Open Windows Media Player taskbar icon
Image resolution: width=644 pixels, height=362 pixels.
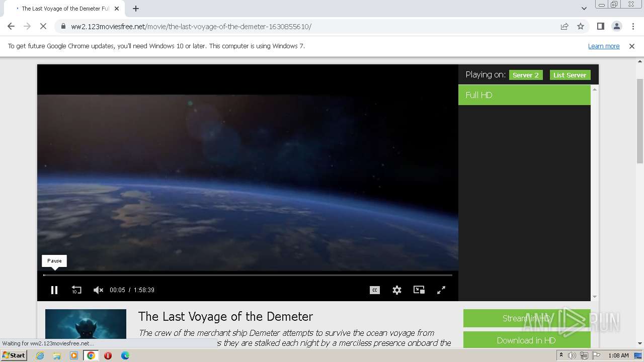click(x=74, y=355)
